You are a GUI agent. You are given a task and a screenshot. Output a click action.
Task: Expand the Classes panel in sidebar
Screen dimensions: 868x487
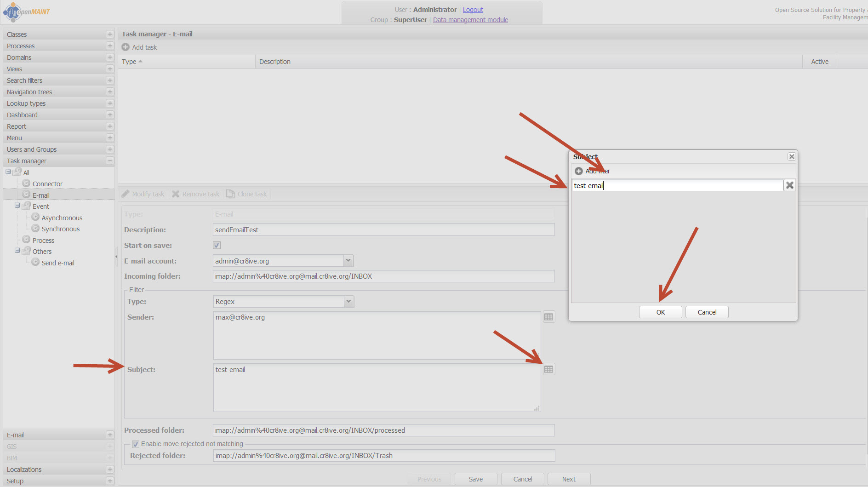point(110,34)
